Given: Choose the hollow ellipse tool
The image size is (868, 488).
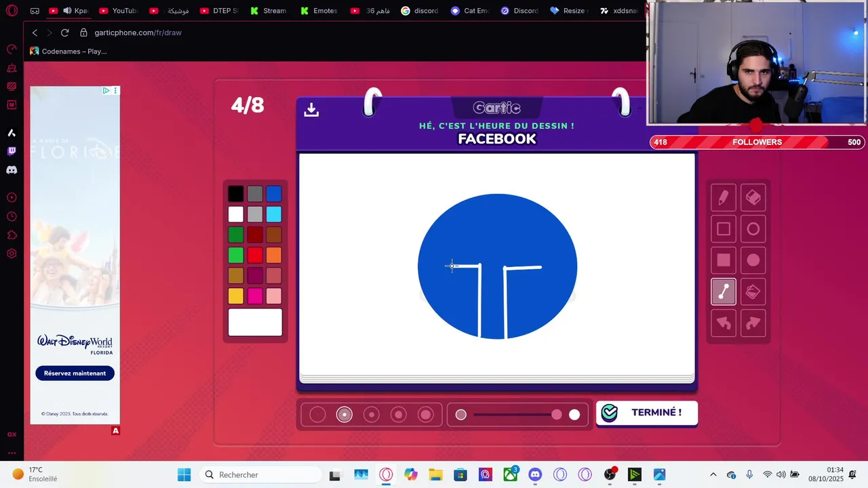Looking at the screenshot, I should [x=753, y=229].
